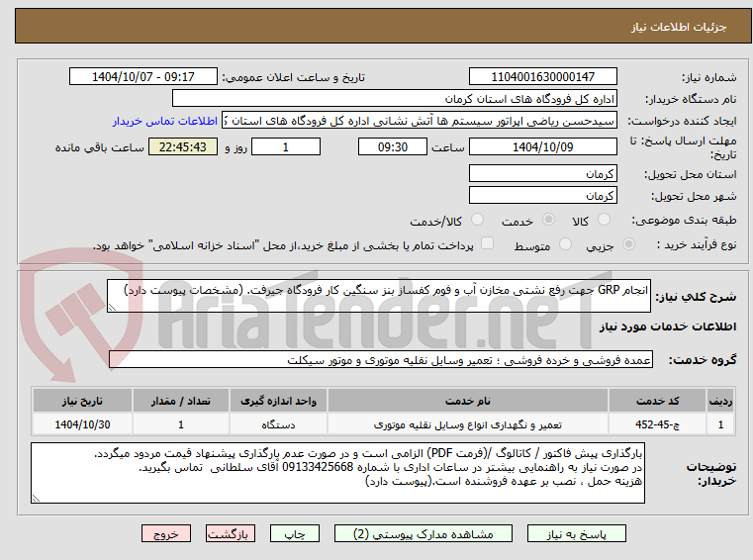Click the تاریخ نیاز column header
753x560 pixels.
coord(82,401)
